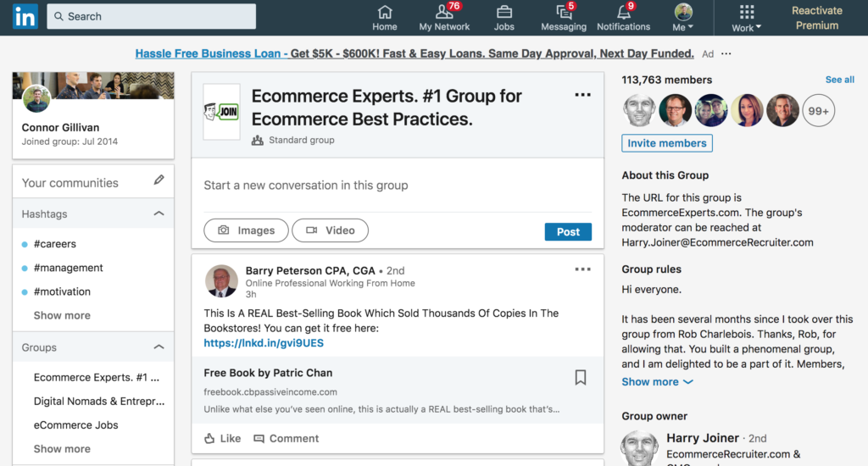Add Images to the post
This screenshot has height=466, width=868.
click(x=246, y=230)
